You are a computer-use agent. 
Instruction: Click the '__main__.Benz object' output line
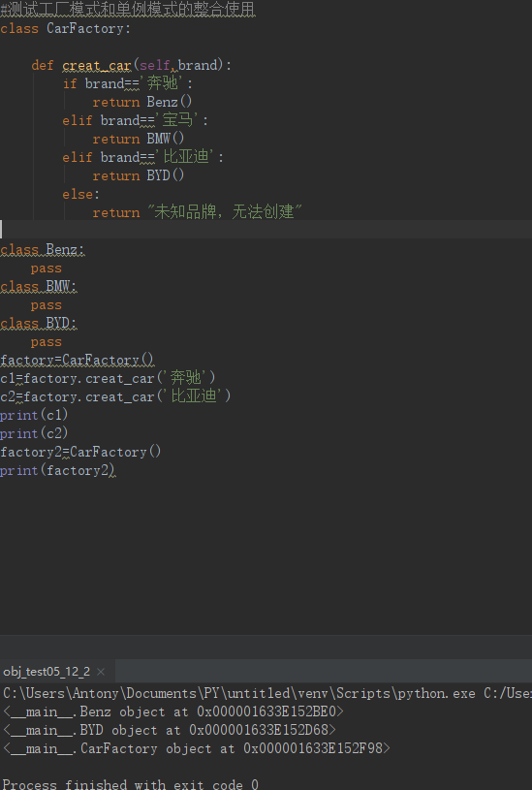(173, 711)
